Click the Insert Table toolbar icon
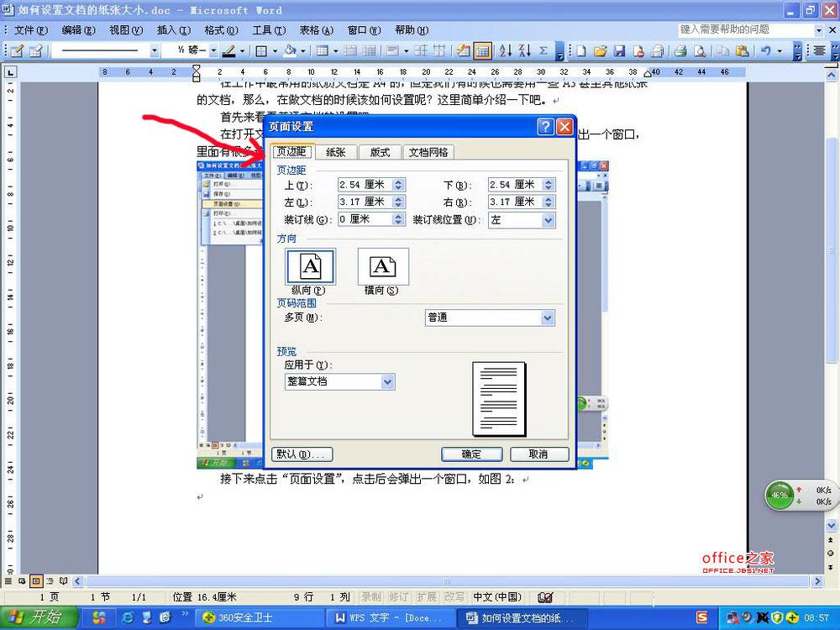This screenshot has width=840, height=630. [322, 51]
